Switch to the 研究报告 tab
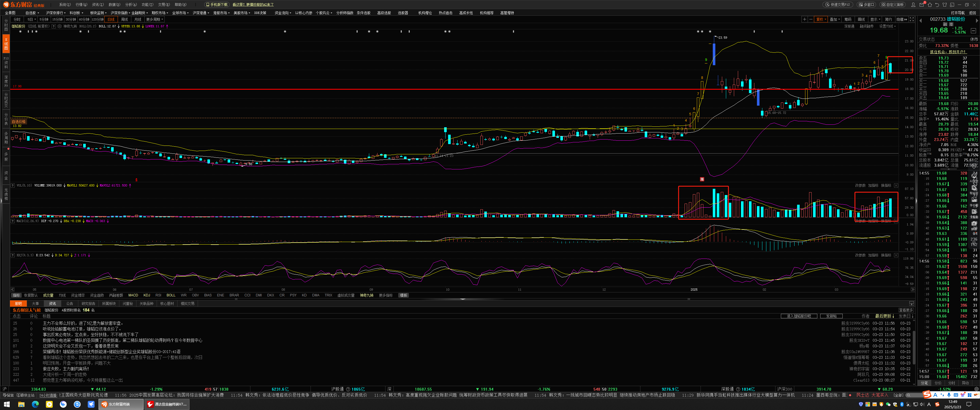 coord(88,304)
